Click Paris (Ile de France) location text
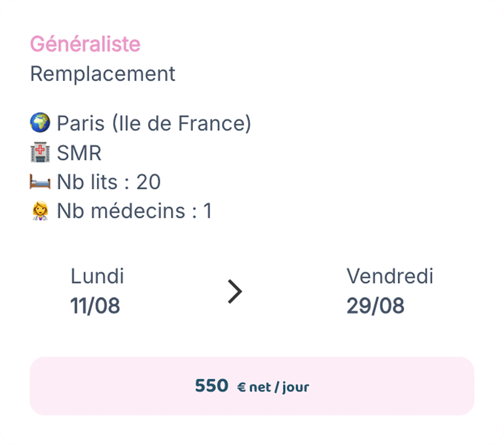The image size is (504, 445). click(154, 123)
